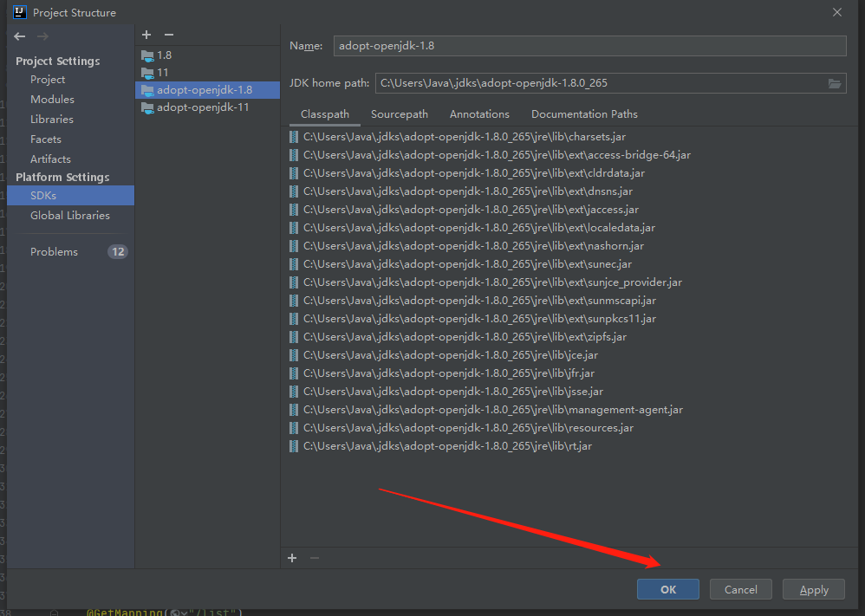The image size is (865, 616).
Task: Add a new SDK with the plus icon
Action: (146, 35)
